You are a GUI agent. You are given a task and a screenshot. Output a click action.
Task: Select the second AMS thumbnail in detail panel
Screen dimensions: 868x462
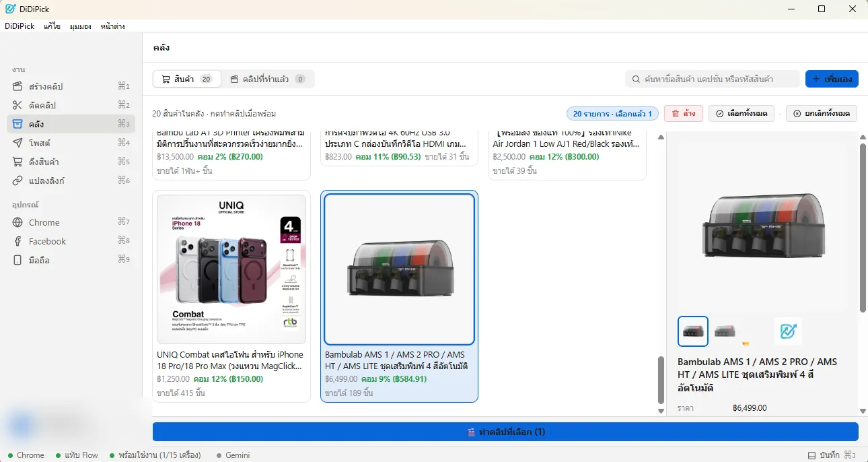pos(725,331)
